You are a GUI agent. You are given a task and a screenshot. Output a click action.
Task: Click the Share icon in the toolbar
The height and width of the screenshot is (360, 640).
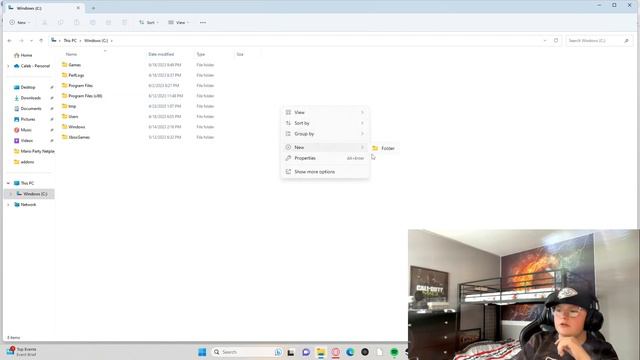tap(109, 22)
